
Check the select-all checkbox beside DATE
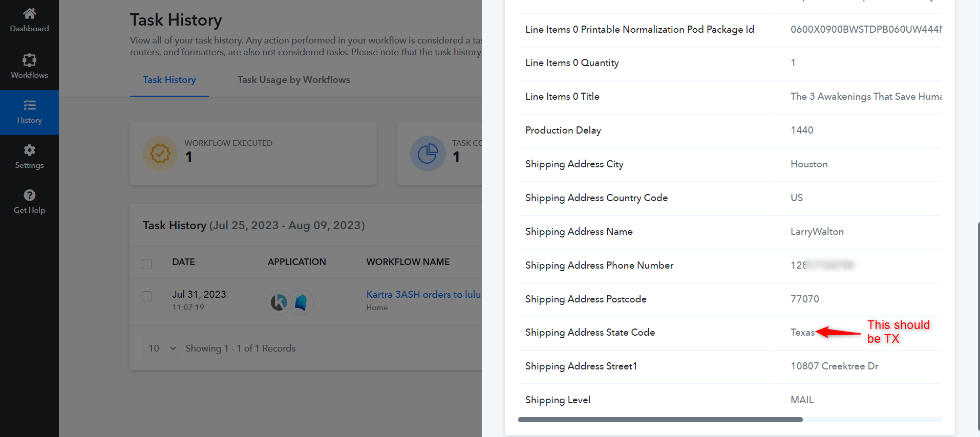coord(147,264)
